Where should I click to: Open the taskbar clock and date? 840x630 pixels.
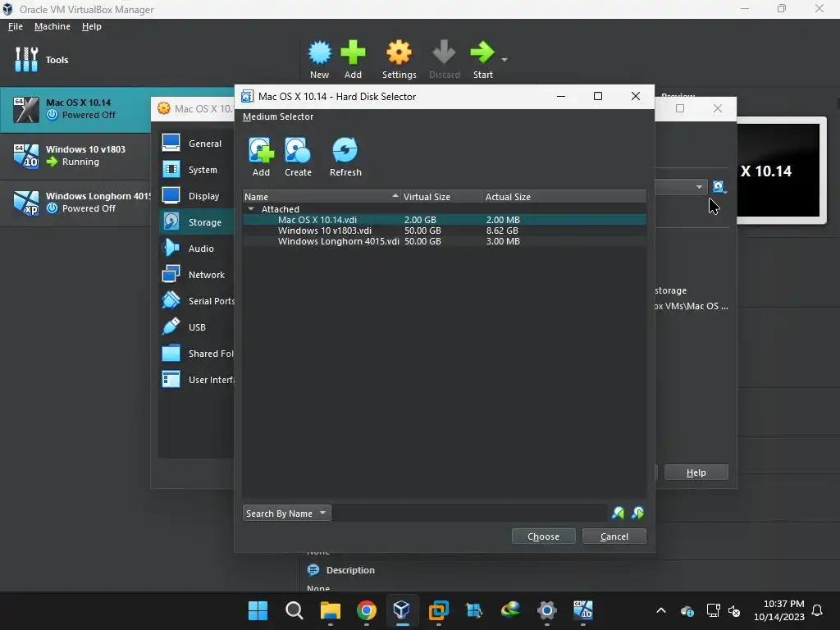pyautogui.click(x=779, y=610)
